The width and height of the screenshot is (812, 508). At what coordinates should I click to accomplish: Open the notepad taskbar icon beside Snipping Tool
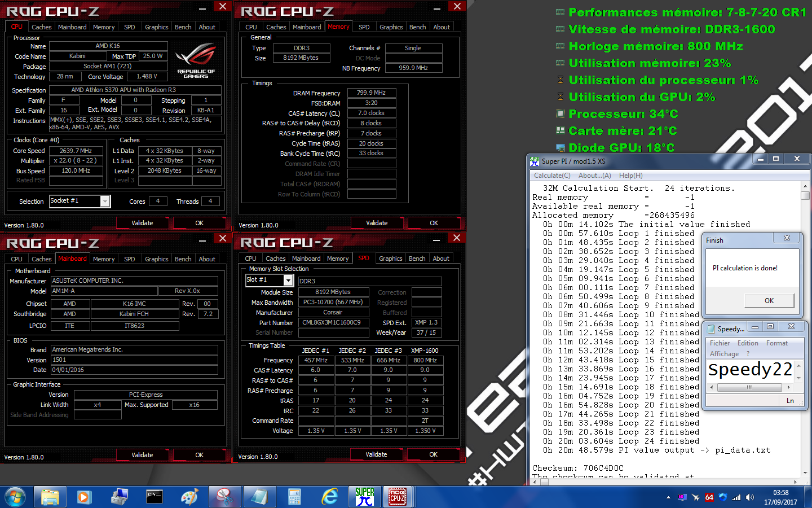[x=259, y=497]
